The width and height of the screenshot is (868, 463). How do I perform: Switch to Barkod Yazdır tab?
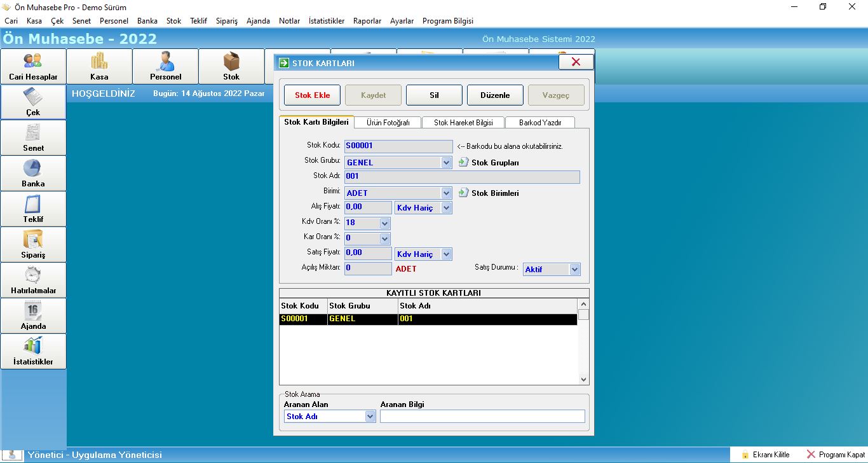tap(540, 123)
